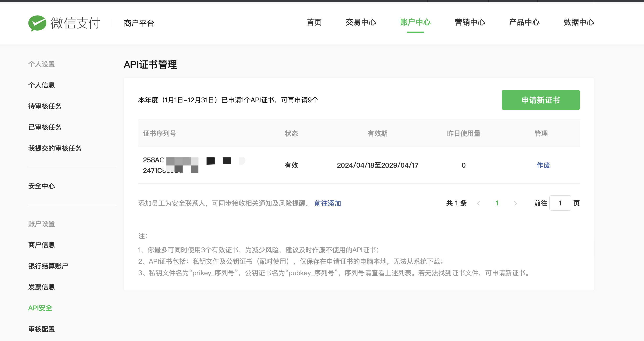This screenshot has height=341, width=644.
Task: Click the WeChat Pay logo icon
Action: pyautogui.click(x=37, y=23)
